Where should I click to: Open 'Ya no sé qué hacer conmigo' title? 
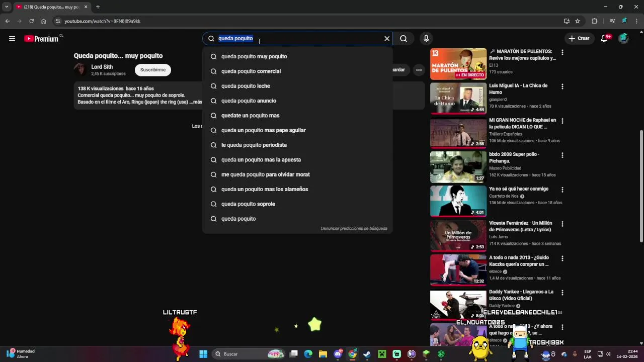click(x=519, y=189)
